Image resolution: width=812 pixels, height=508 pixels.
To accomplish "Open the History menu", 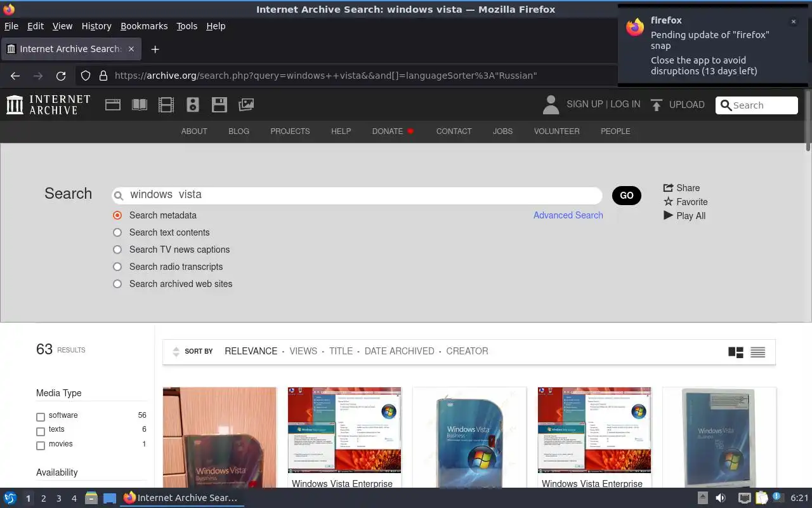I will (96, 26).
